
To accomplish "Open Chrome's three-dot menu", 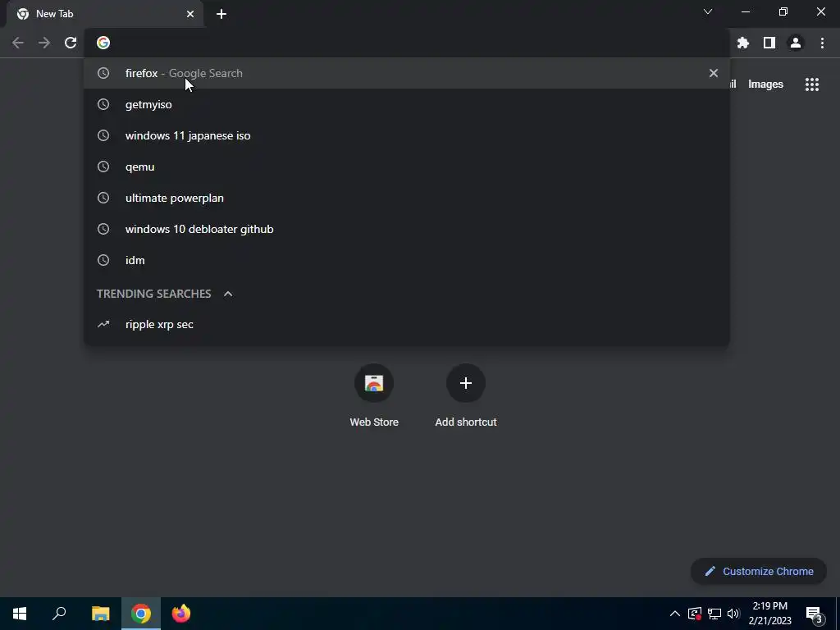I will coord(822,43).
